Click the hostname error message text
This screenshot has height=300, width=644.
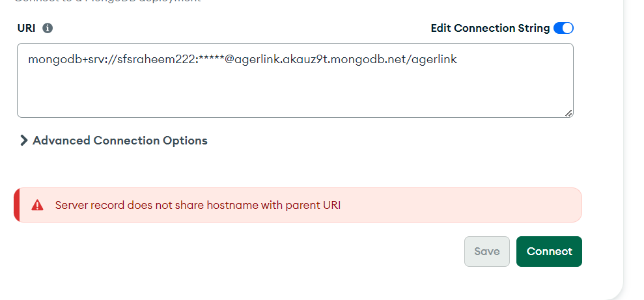point(197,205)
